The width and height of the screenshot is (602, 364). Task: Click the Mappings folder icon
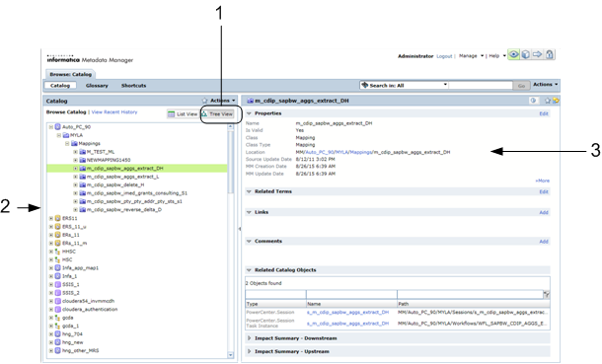point(74,143)
